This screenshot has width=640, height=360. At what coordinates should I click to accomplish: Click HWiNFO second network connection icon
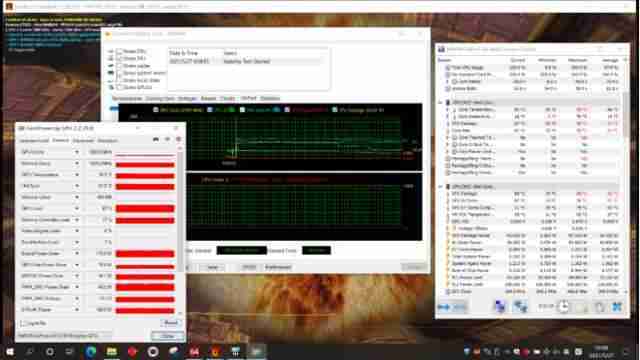tap(520, 307)
